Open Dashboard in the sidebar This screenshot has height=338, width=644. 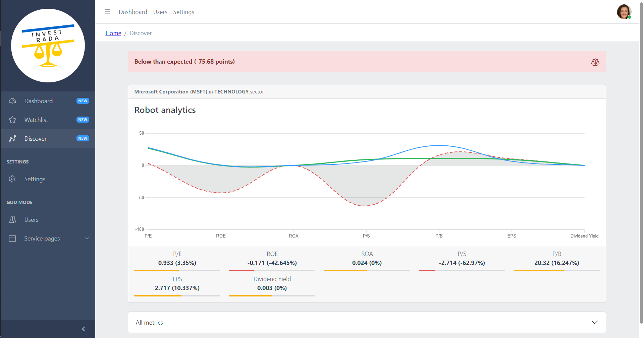[x=48, y=101]
